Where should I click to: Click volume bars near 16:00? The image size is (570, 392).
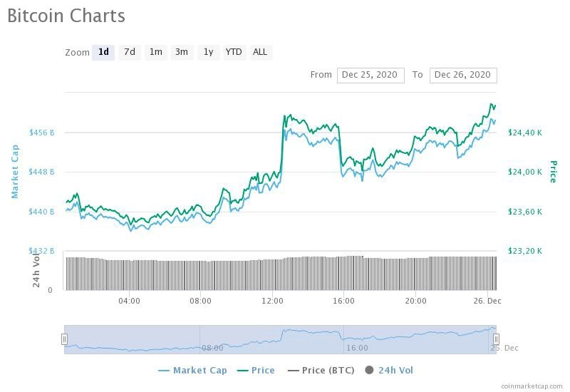coord(344,273)
